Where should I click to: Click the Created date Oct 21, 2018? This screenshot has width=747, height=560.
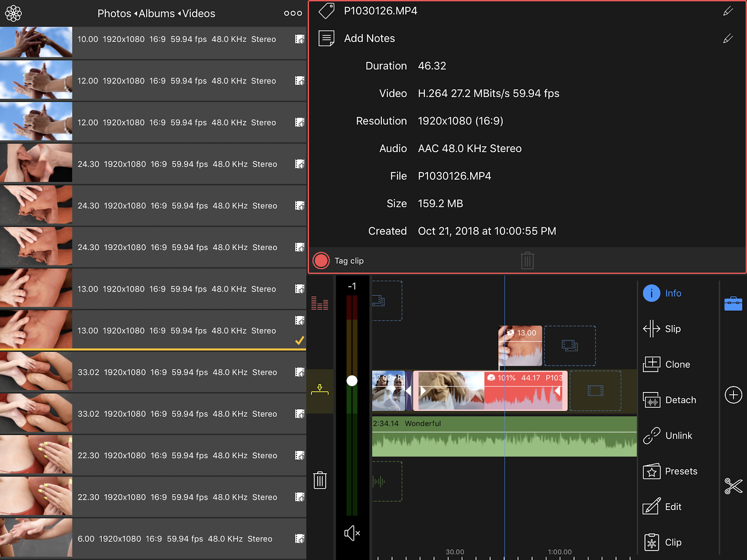click(487, 231)
